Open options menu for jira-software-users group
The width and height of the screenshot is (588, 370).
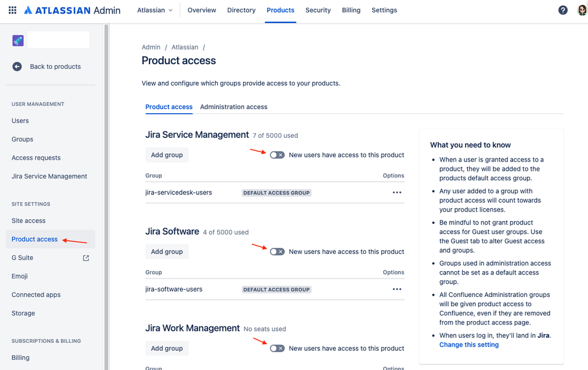(397, 289)
